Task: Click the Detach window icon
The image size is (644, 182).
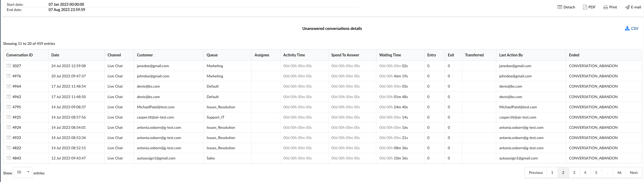Action: [560, 7]
